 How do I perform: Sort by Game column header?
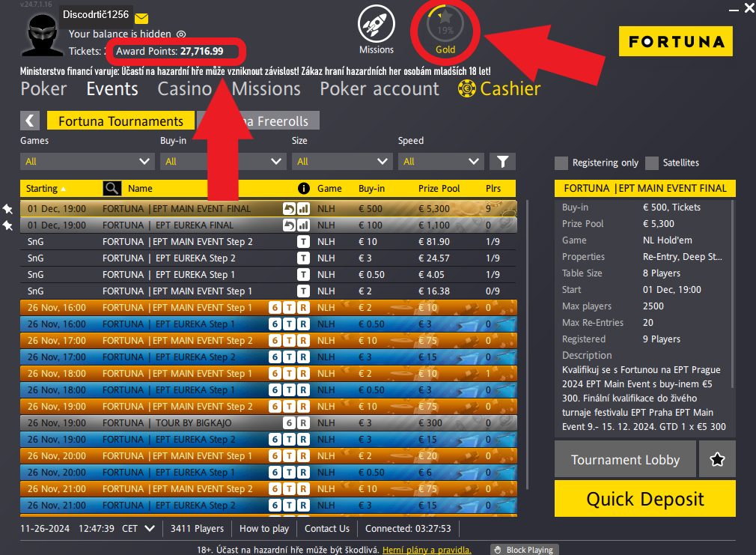pyautogui.click(x=329, y=188)
